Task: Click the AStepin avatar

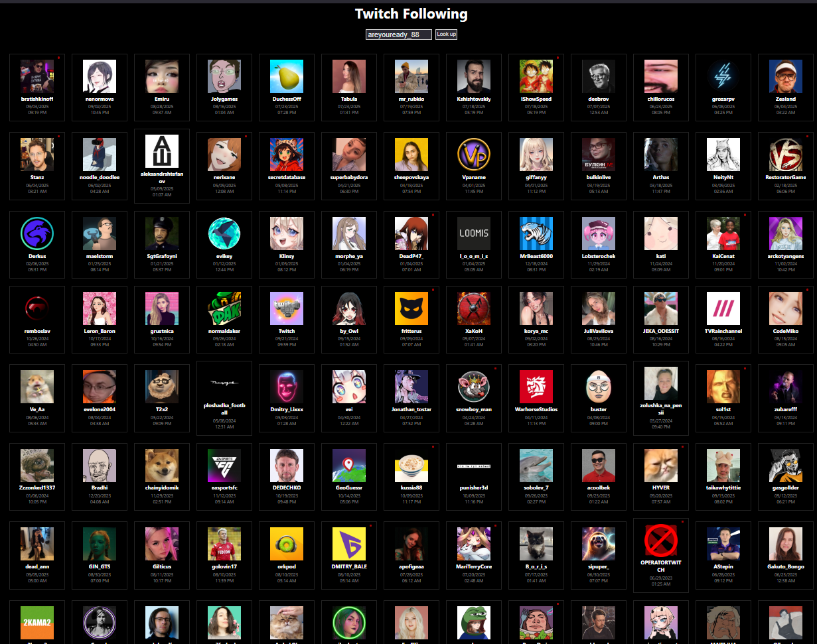Action: pos(723,544)
